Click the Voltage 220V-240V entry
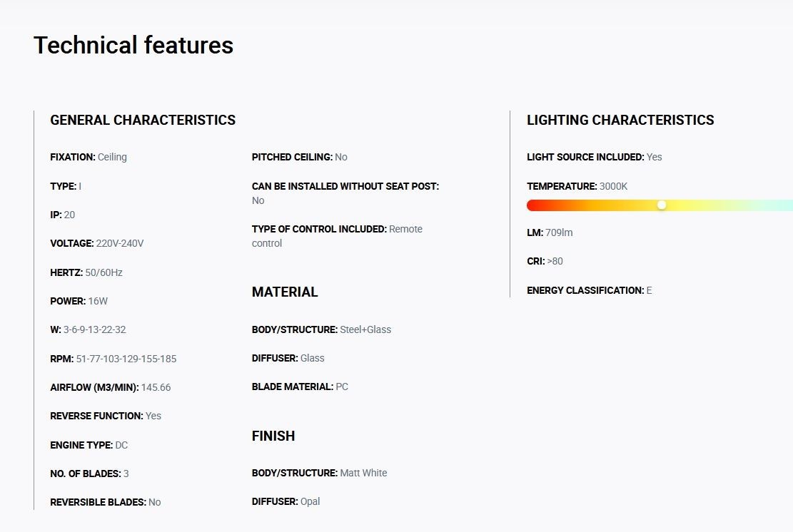Viewport: 793px width, 532px height. point(96,243)
